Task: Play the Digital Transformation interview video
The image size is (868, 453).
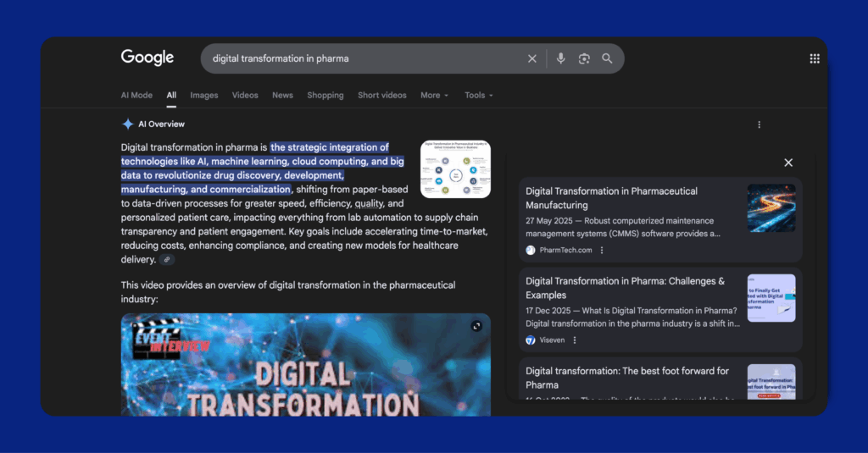Action: click(305, 365)
